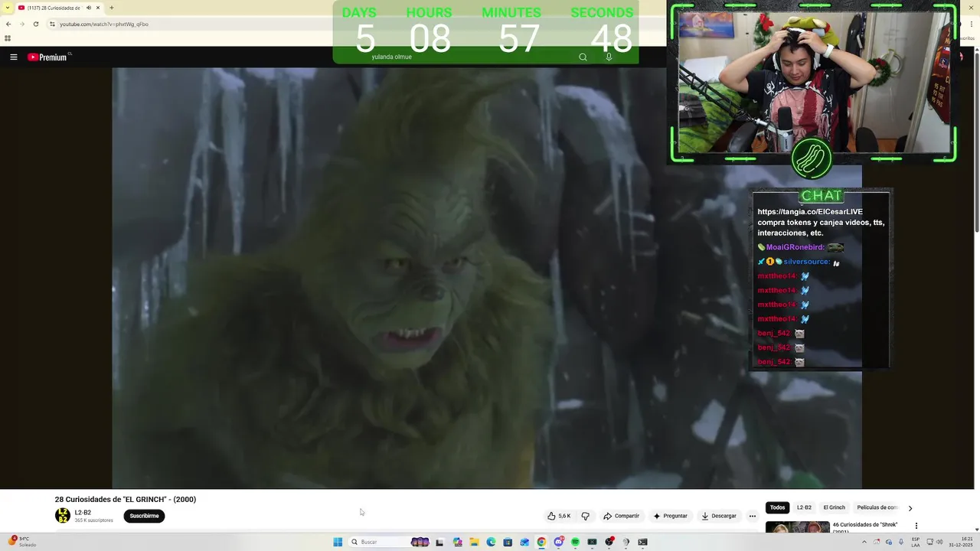Open L2-B2 channel avatar

tap(63, 516)
